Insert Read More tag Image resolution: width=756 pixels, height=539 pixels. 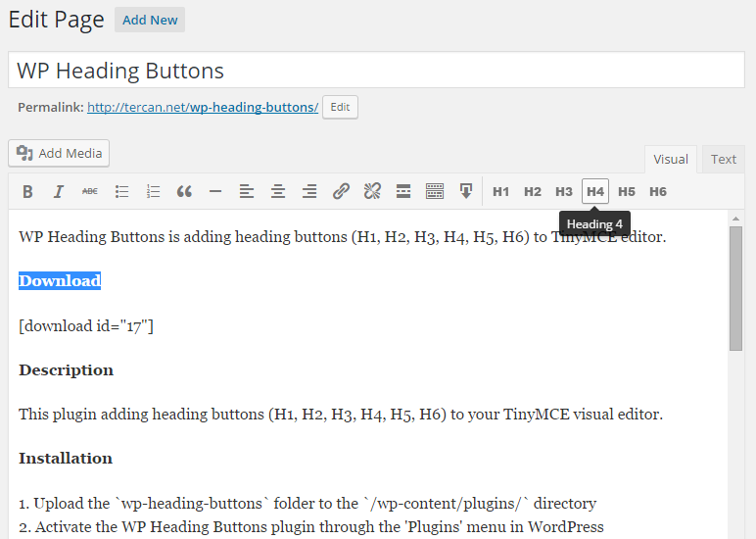[x=403, y=191]
